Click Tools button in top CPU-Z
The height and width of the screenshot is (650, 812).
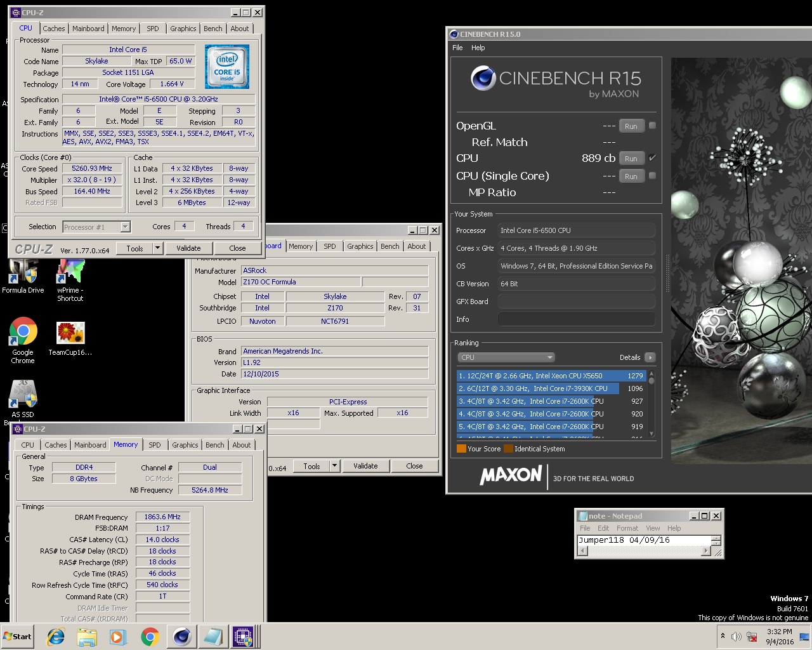[134, 248]
